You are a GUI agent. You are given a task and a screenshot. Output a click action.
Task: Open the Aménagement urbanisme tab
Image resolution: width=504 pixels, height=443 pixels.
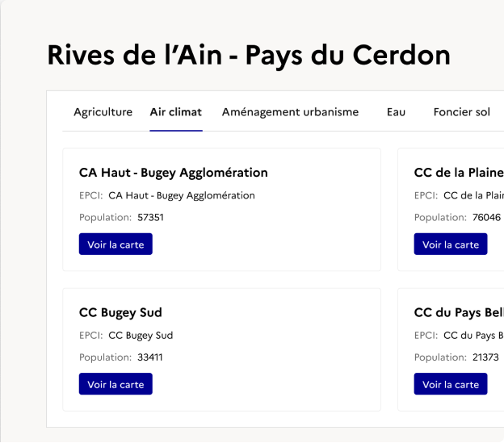(290, 112)
